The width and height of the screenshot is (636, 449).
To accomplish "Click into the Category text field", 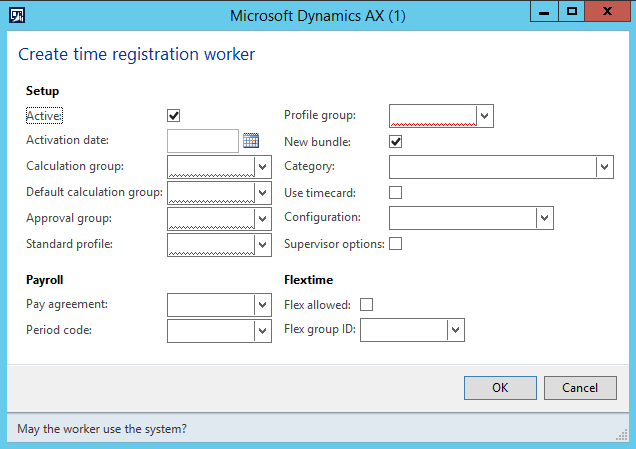I will (x=493, y=167).
